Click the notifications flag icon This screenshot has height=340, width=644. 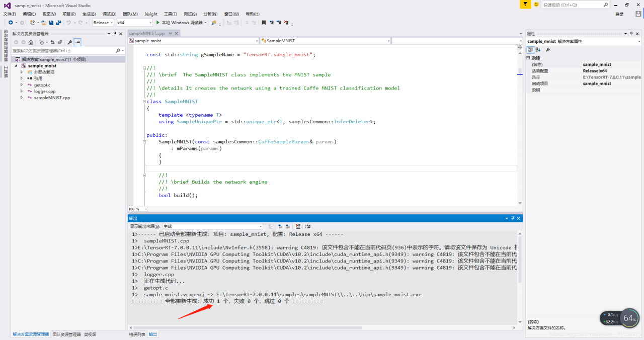(525, 4)
